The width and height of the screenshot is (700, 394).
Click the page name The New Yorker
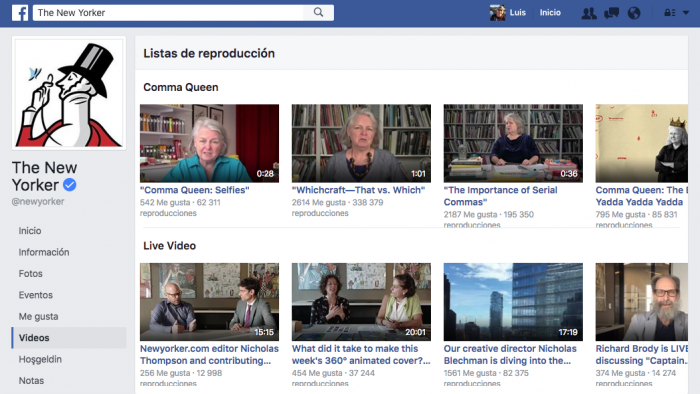44,176
